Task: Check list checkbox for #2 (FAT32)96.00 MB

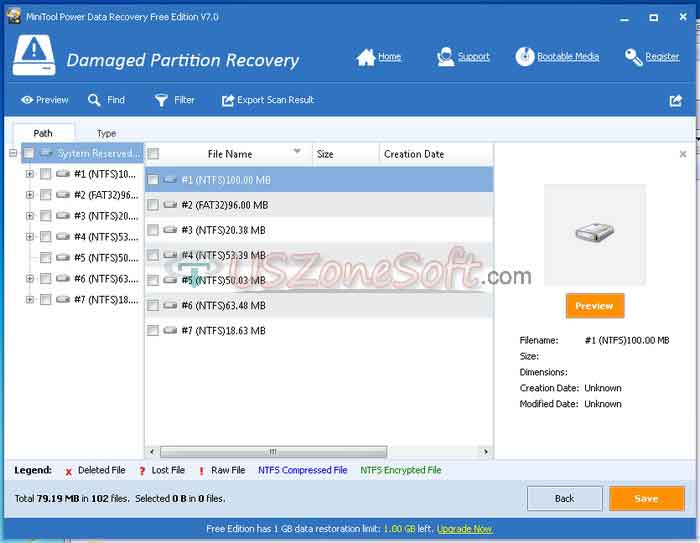Action: (x=153, y=205)
